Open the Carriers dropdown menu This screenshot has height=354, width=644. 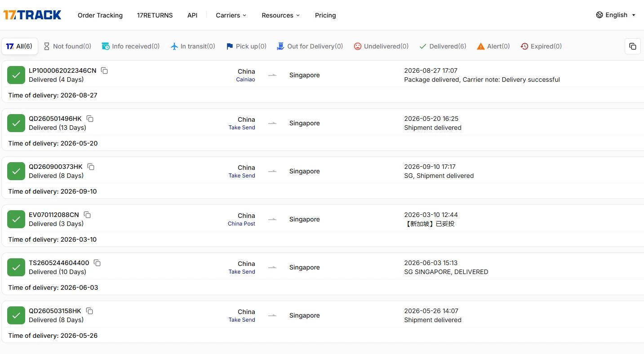pos(231,15)
